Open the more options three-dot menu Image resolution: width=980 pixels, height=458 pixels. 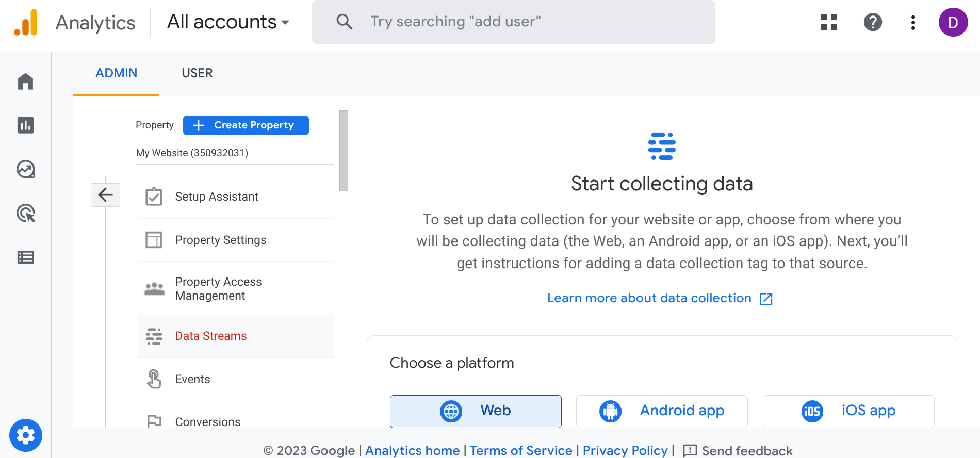point(912,22)
